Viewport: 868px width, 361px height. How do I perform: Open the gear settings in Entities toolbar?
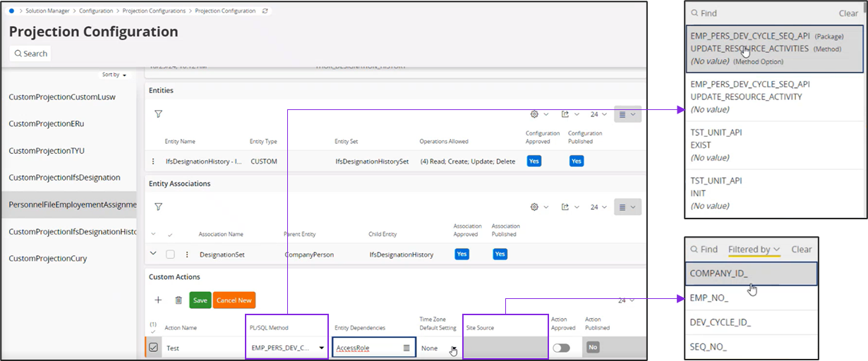(534, 114)
